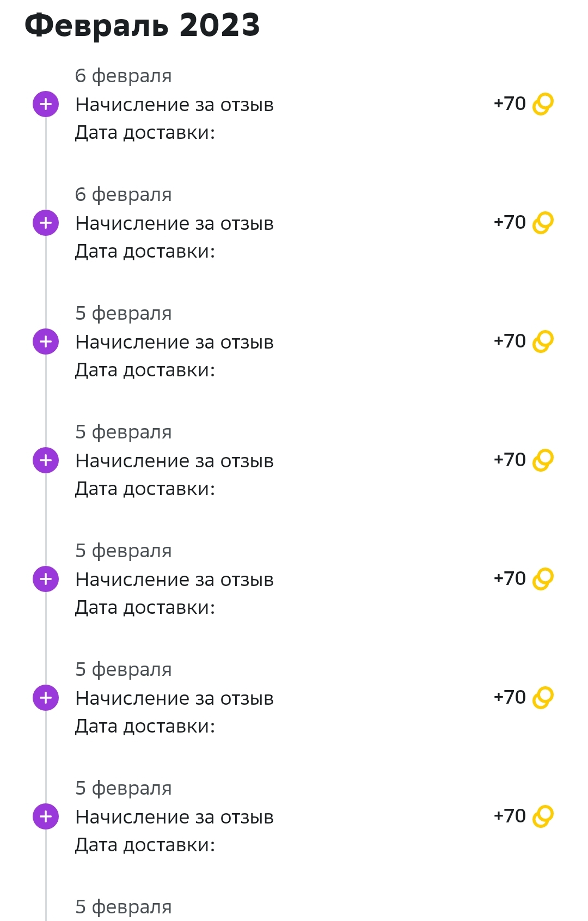
Task: Click the purple plus icon of the second 6 февраля entry
Action: pyautogui.click(x=46, y=223)
